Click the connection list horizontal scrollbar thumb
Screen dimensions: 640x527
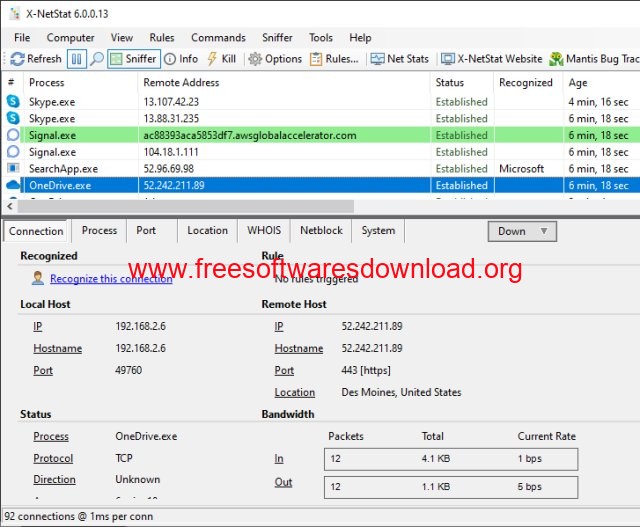click(186, 207)
